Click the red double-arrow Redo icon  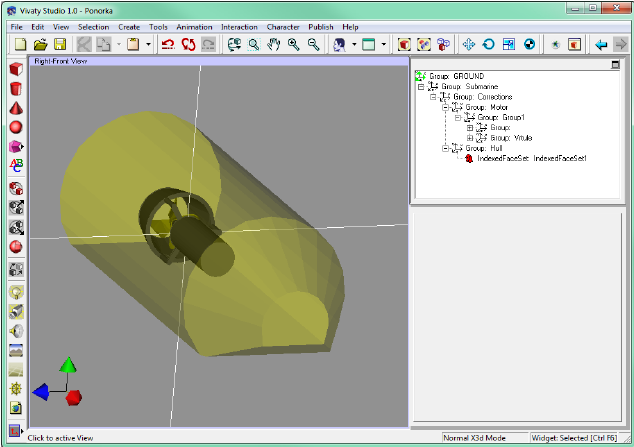point(188,44)
